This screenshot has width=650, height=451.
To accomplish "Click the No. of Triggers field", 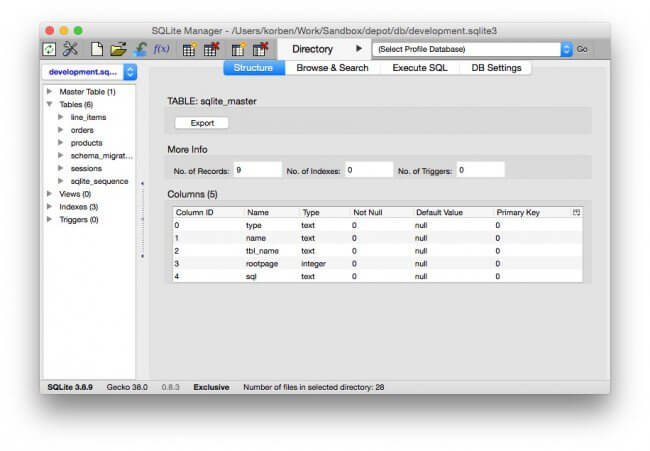I will (x=481, y=170).
